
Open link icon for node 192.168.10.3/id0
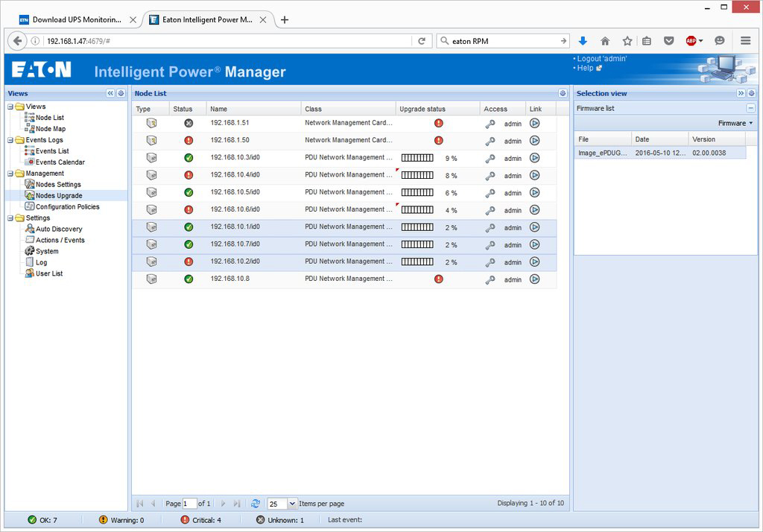coord(534,158)
